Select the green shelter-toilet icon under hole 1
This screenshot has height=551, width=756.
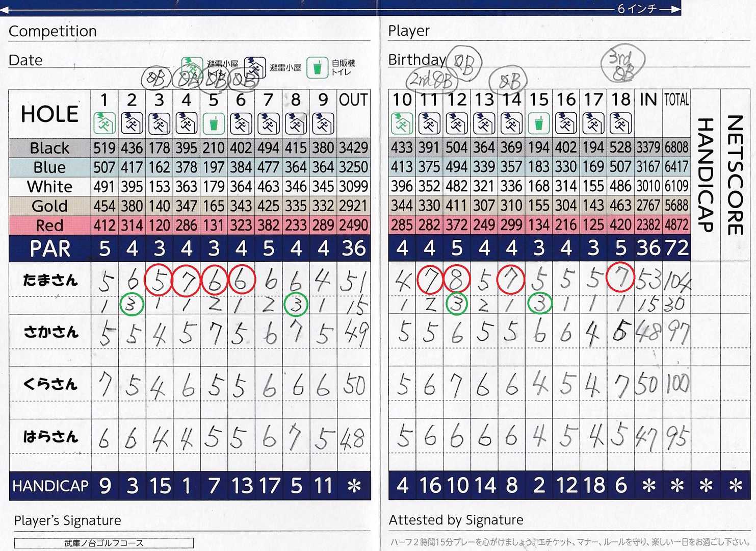click(x=105, y=123)
